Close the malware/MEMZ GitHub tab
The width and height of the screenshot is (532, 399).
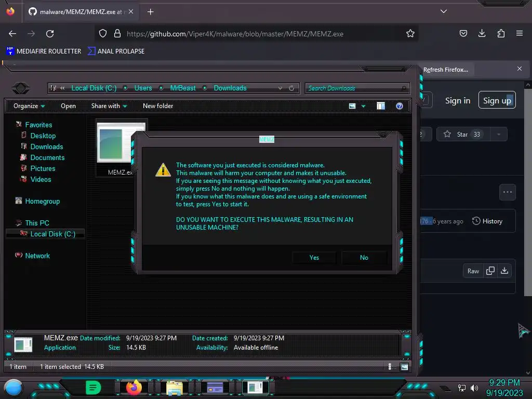click(131, 11)
